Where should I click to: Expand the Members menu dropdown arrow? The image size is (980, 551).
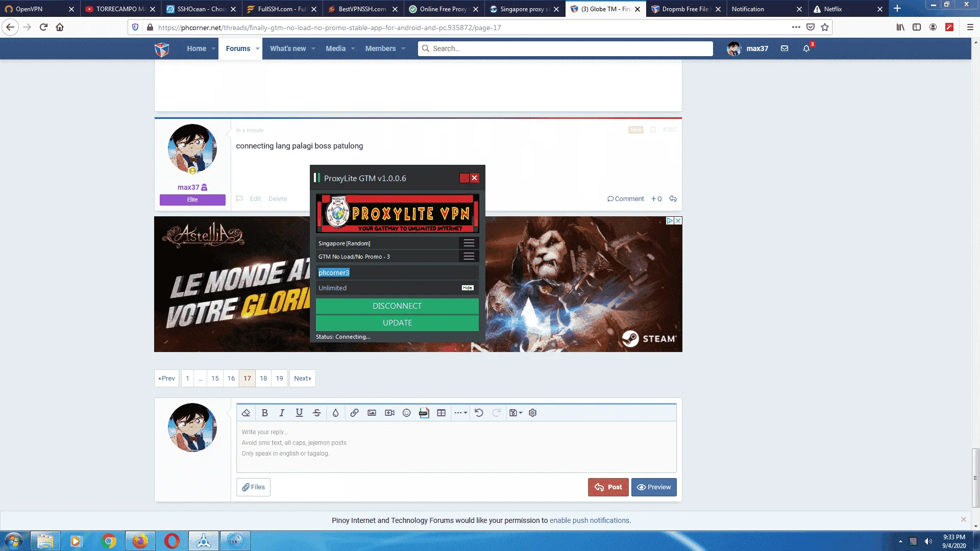(x=403, y=48)
